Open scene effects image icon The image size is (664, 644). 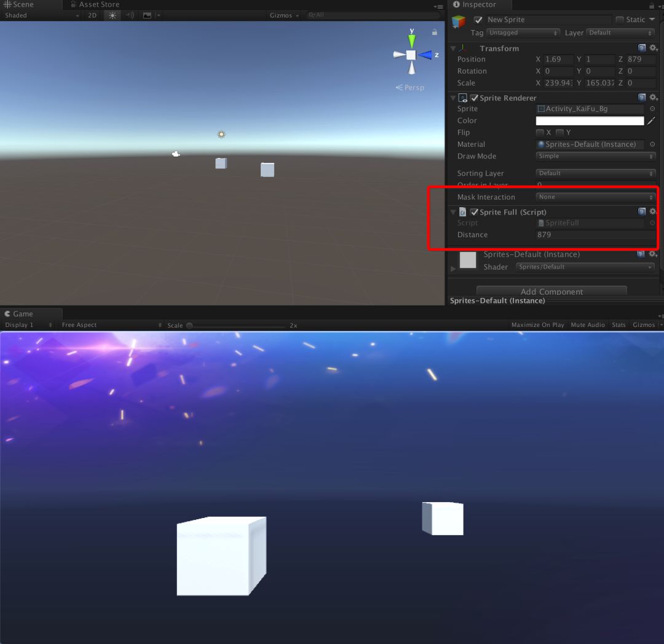147,15
